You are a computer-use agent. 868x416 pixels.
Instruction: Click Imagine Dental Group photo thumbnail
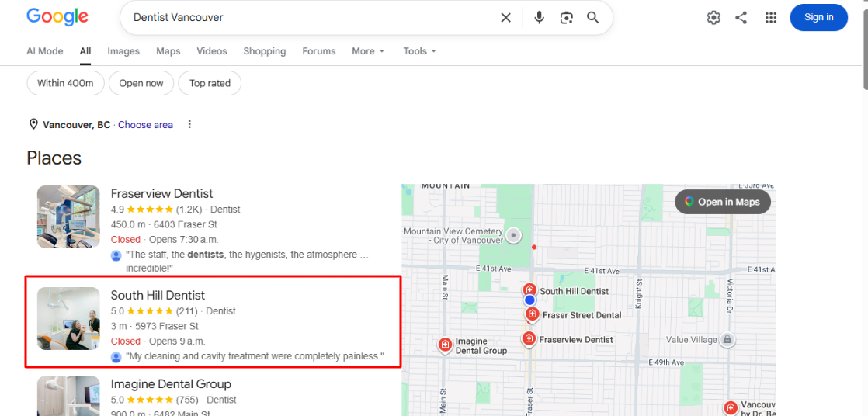(x=68, y=396)
